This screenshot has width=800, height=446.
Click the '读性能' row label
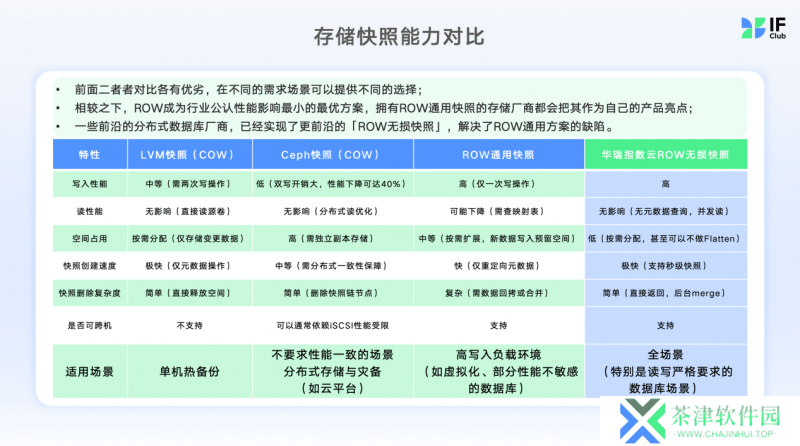coord(90,211)
